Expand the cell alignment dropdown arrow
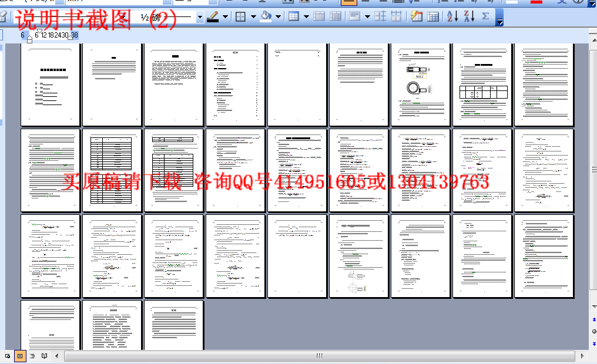Screen dimensions: 597x364 coord(367,17)
